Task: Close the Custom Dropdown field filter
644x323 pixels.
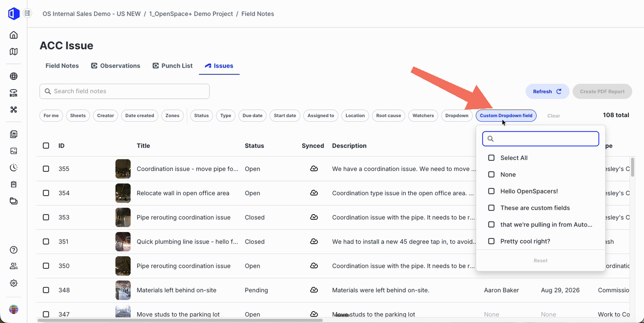Action: pos(506,116)
